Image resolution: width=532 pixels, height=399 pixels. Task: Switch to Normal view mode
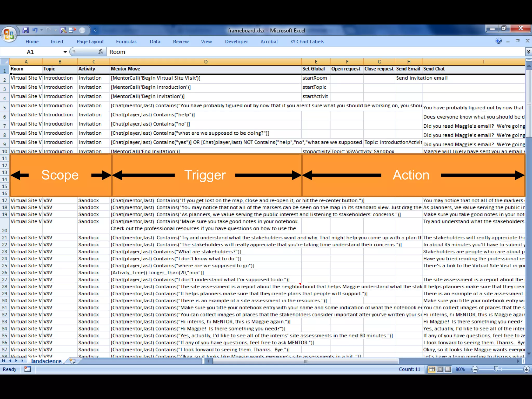(x=432, y=369)
